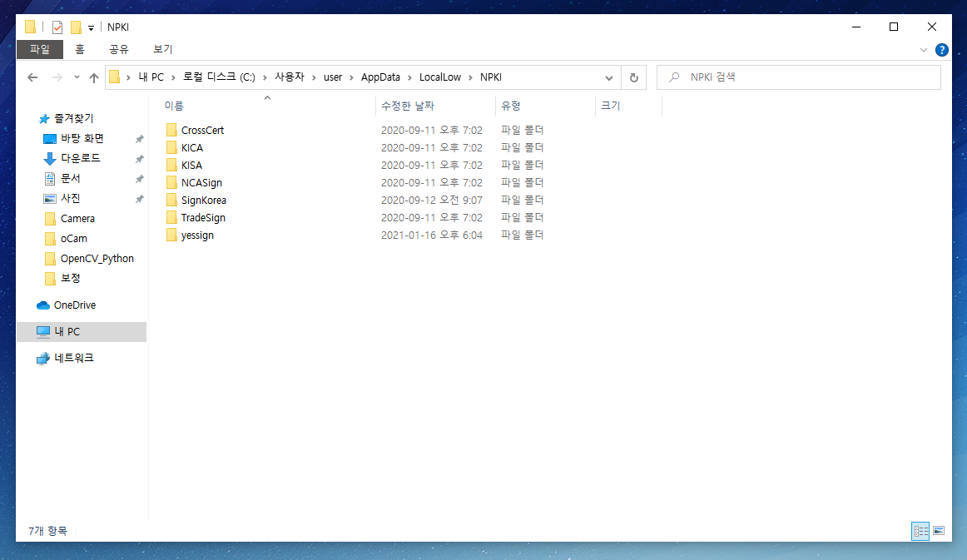967x560 pixels.
Task: Go up one folder level
Action: 94,77
